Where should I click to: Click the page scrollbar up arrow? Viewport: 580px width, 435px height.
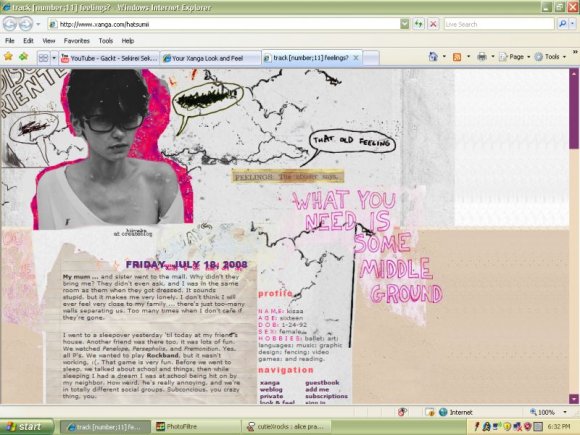click(x=574, y=73)
